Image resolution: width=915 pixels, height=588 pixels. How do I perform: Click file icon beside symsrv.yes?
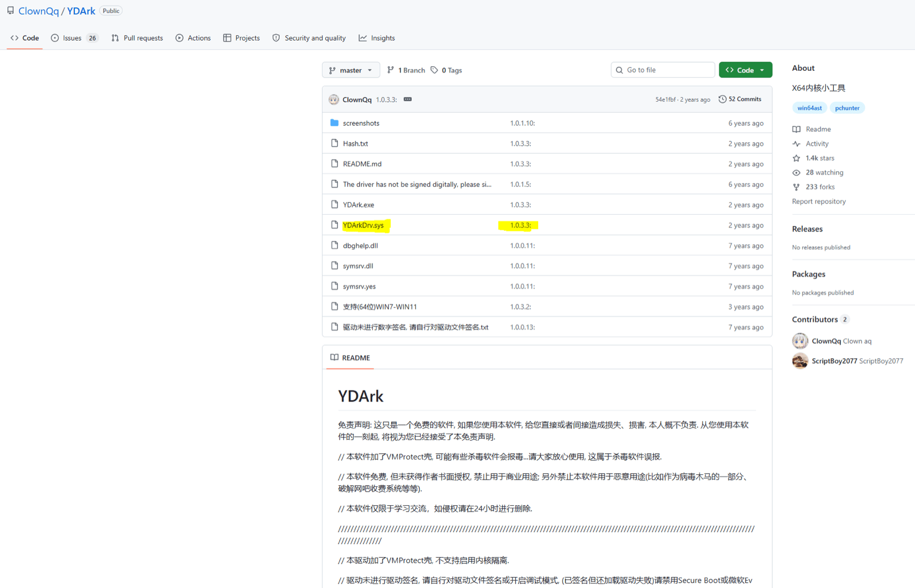(335, 286)
